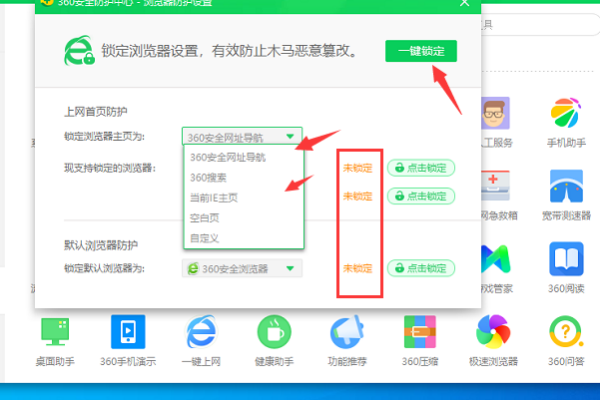Click the second 点击锁定 button below

click(421, 196)
